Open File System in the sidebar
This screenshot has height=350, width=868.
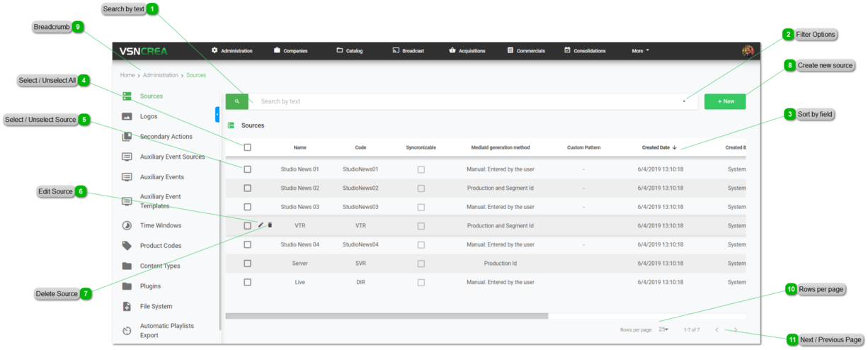[x=156, y=307]
